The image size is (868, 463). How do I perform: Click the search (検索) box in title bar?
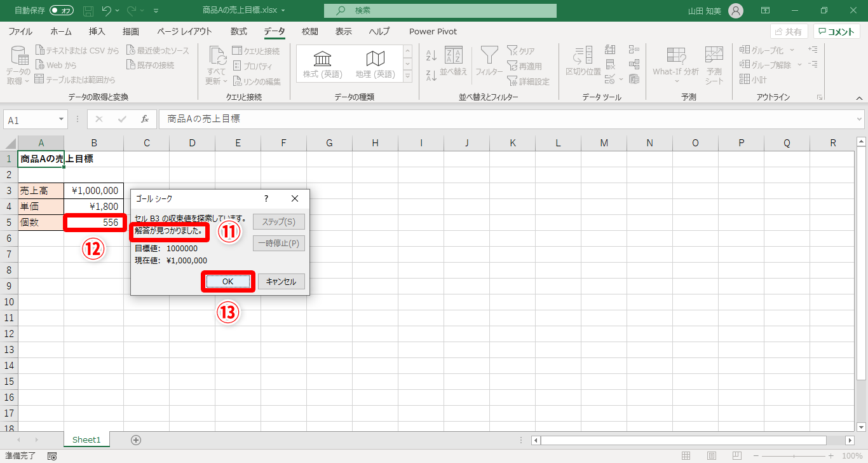[x=440, y=11]
